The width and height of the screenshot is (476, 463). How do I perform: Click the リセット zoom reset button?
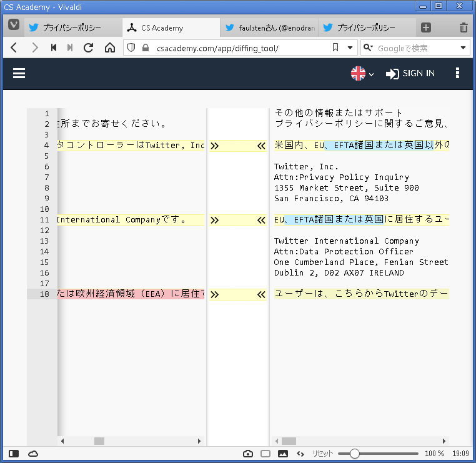[x=323, y=454]
